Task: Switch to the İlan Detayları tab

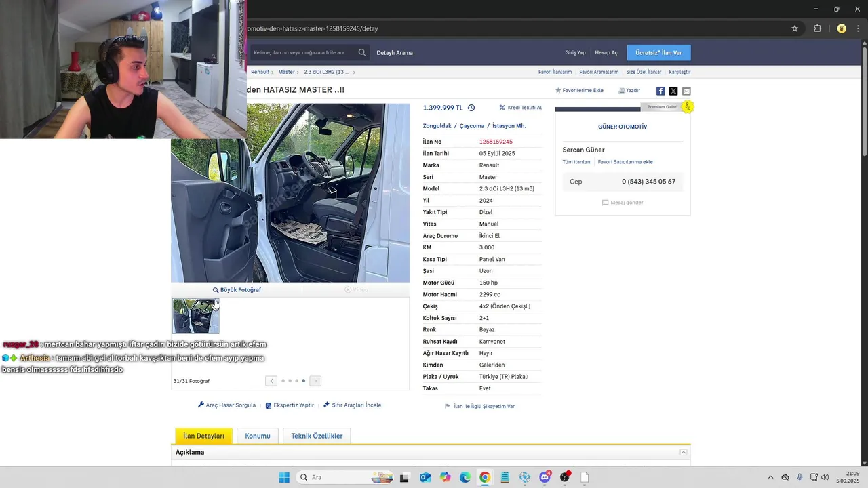Action: pos(203,436)
